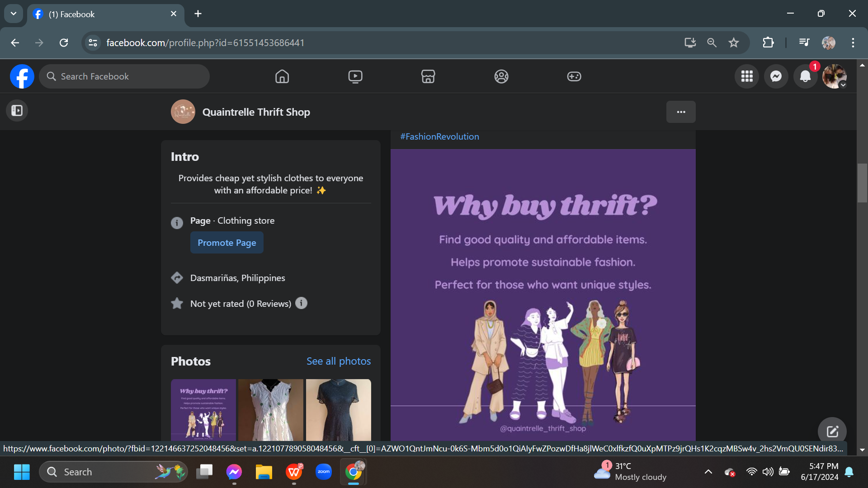Image resolution: width=868 pixels, height=488 pixels.
Task: Open See all photos link
Action: point(338,361)
